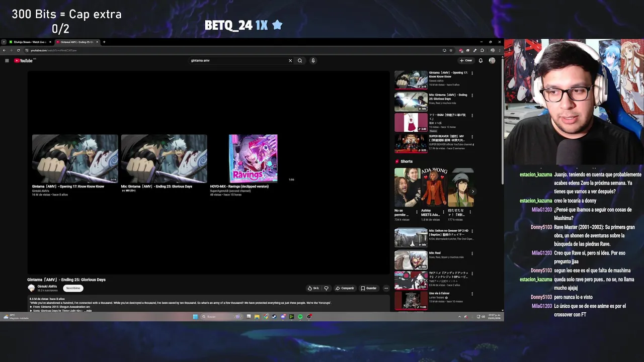644x362 pixels.
Task: Open the Windows Start menu
Action: pyautogui.click(x=195, y=317)
